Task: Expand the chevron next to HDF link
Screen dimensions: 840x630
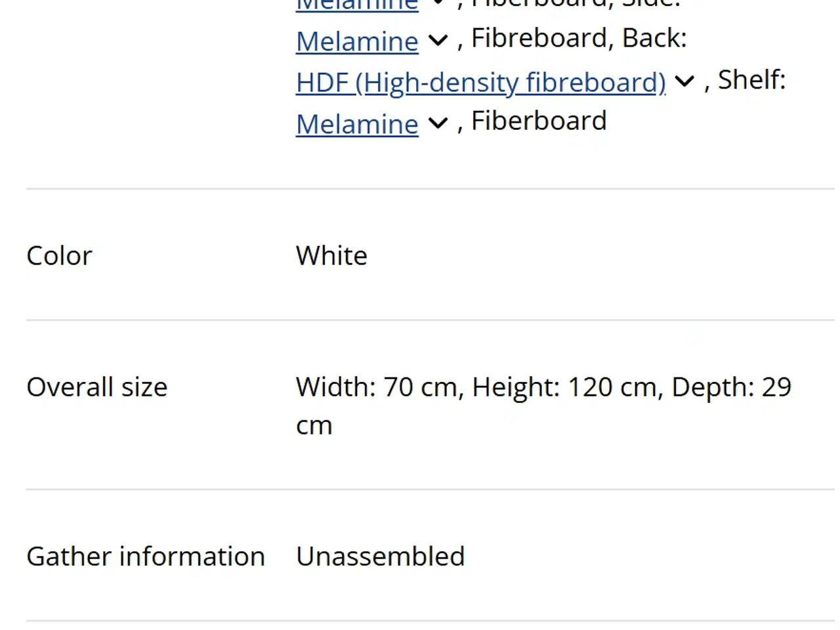Action: 684,81
